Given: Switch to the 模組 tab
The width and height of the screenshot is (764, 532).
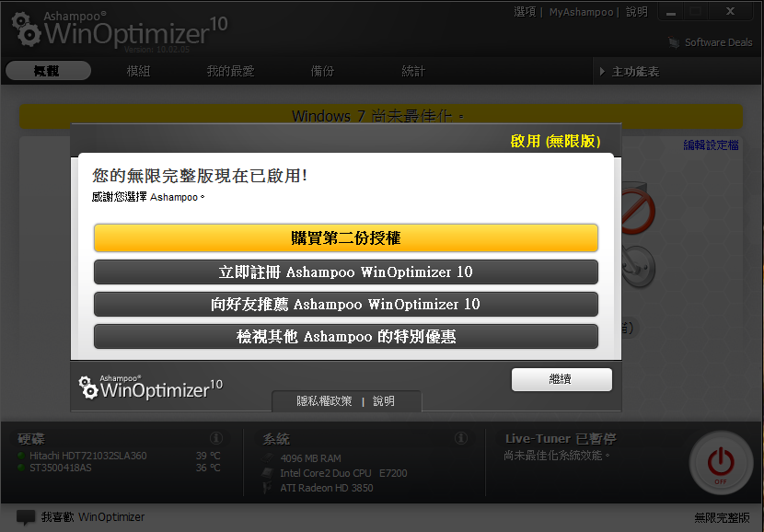Looking at the screenshot, I should click(138, 71).
